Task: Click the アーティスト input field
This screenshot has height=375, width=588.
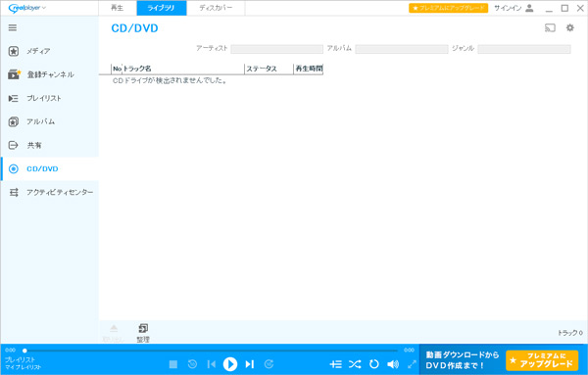Action: point(276,49)
